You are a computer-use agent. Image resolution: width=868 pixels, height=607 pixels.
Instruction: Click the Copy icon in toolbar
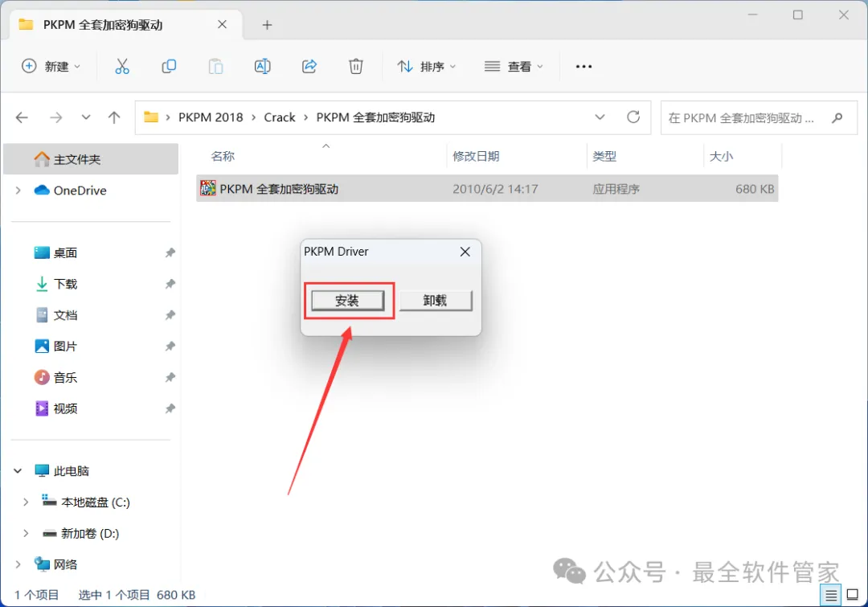tap(169, 67)
